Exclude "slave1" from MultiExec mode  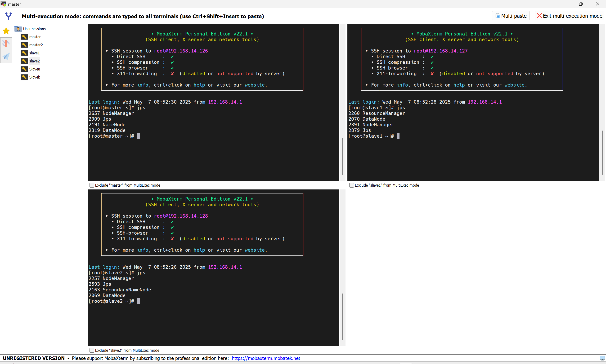(352, 185)
